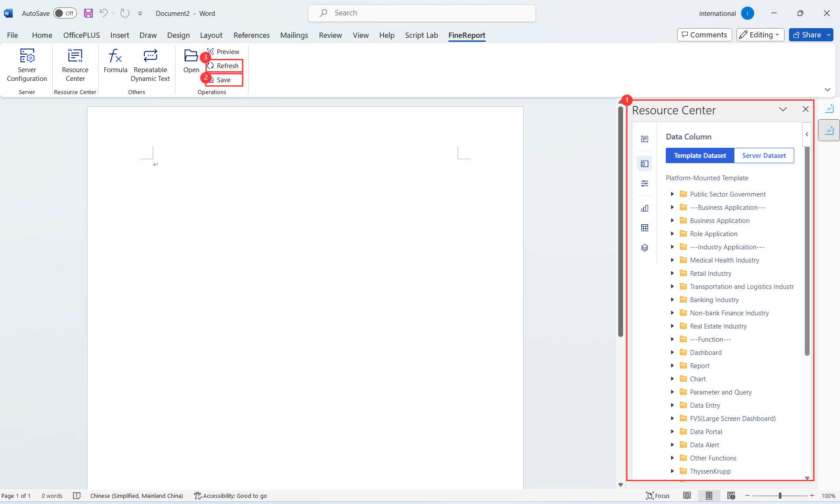Open the Comments pane button
The width and height of the screenshot is (840, 504).
point(704,35)
